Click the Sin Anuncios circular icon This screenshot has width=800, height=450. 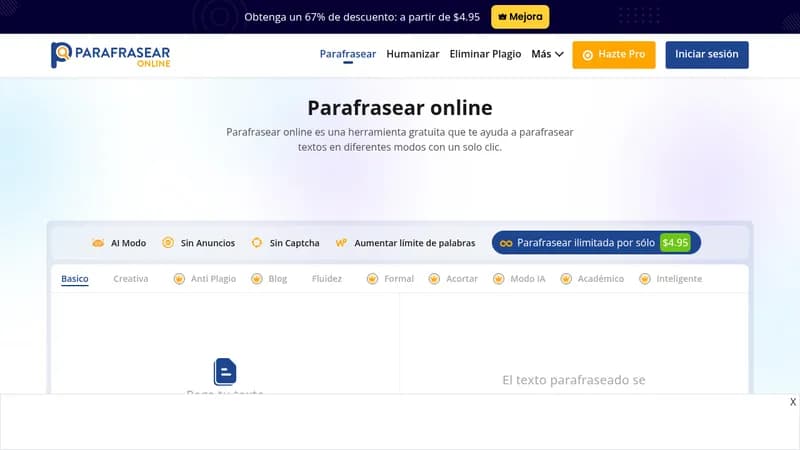[x=168, y=243]
